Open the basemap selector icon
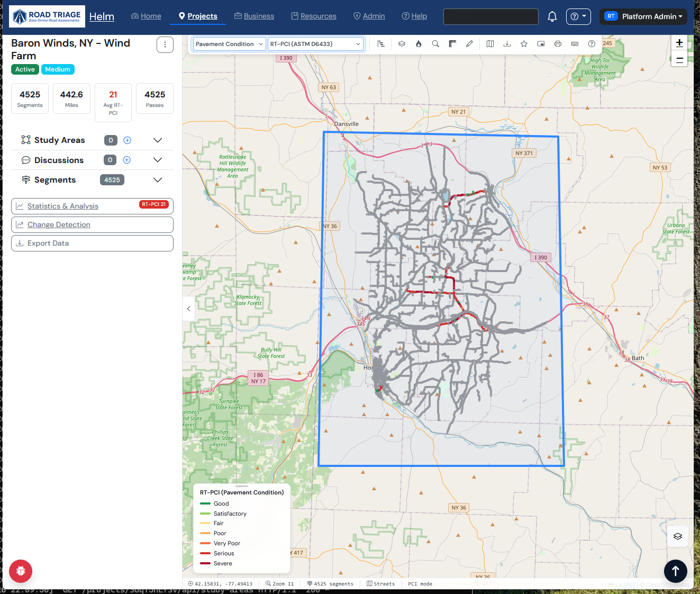Screen dimensions: 700x594 [490, 44]
